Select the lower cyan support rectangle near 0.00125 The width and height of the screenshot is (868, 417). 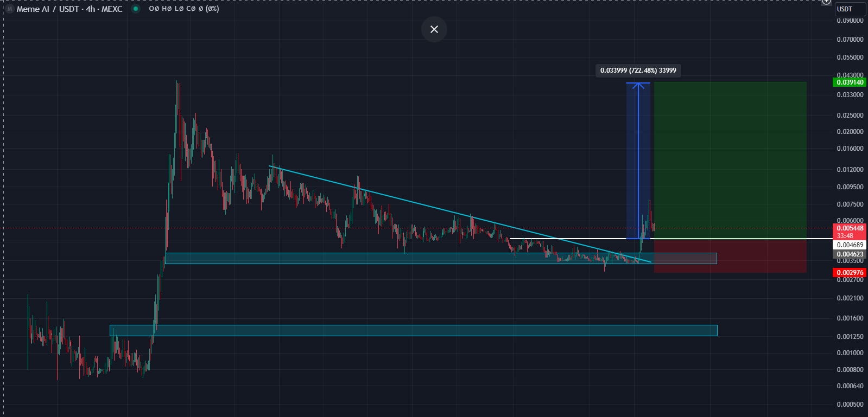[x=413, y=331]
